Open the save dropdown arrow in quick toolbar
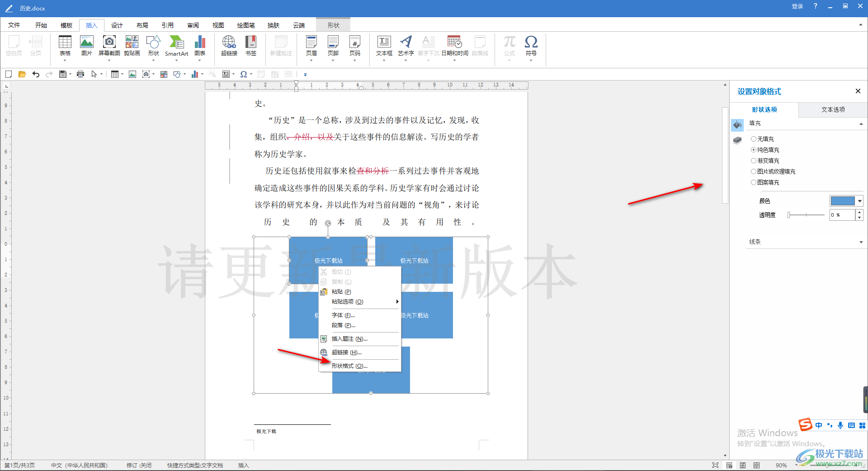The image size is (868, 471). [70, 74]
